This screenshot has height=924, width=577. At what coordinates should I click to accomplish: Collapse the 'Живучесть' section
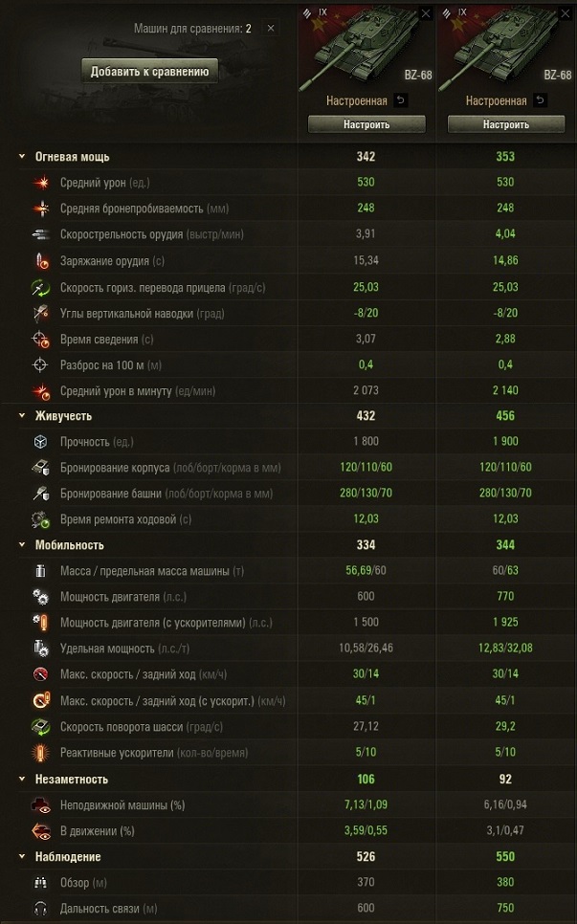pyautogui.click(x=22, y=416)
